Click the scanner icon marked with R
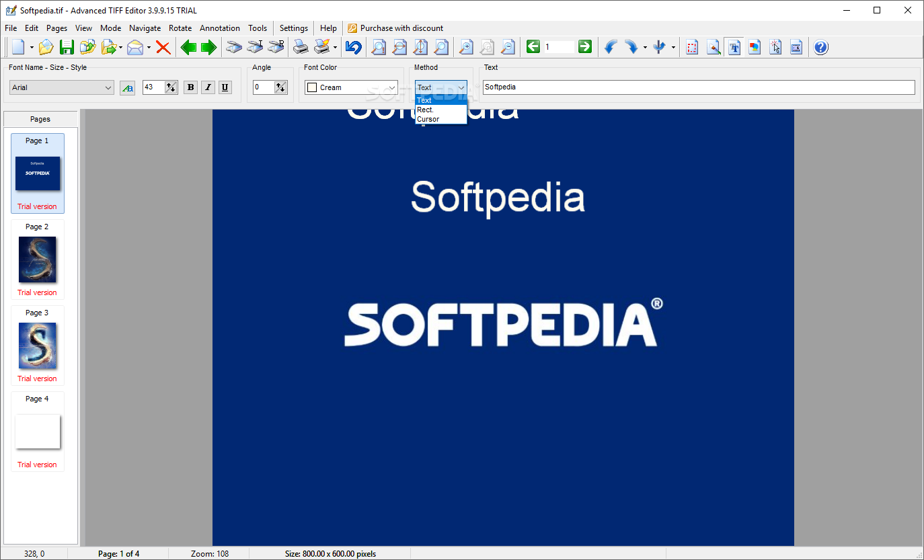The width and height of the screenshot is (924, 560). pyautogui.click(x=276, y=47)
